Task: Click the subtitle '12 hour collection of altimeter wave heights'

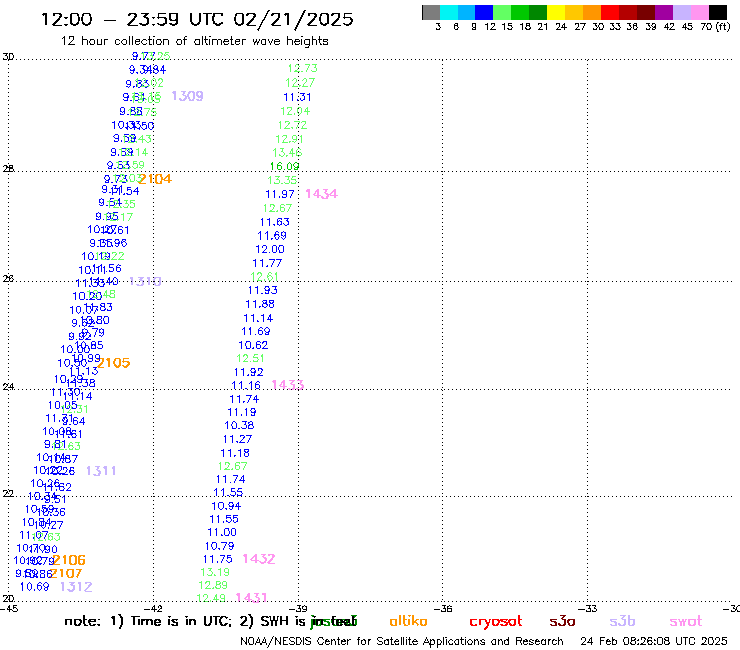Action: (x=194, y=41)
